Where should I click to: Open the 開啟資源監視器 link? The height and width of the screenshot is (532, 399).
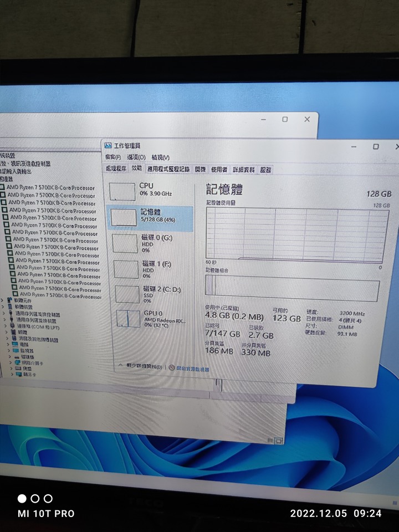click(x=193, y=369)
